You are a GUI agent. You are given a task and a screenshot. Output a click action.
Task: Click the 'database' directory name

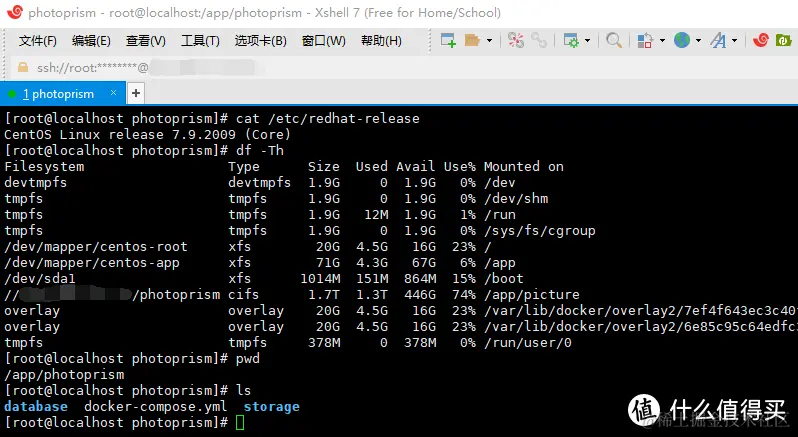point(36,406)
